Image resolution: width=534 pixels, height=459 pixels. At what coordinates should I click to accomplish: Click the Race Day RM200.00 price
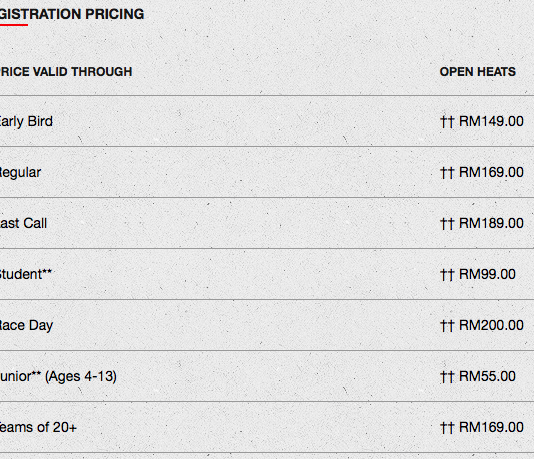491,326
